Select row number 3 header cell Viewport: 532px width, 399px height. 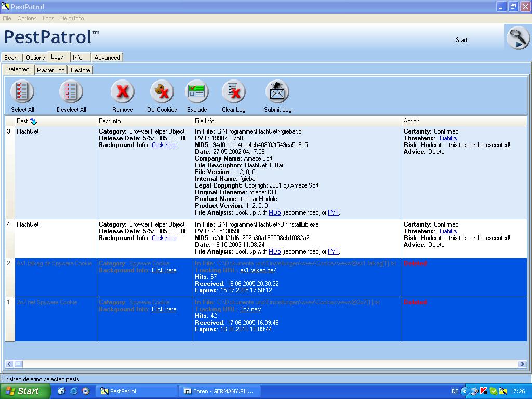pos(10,172)
